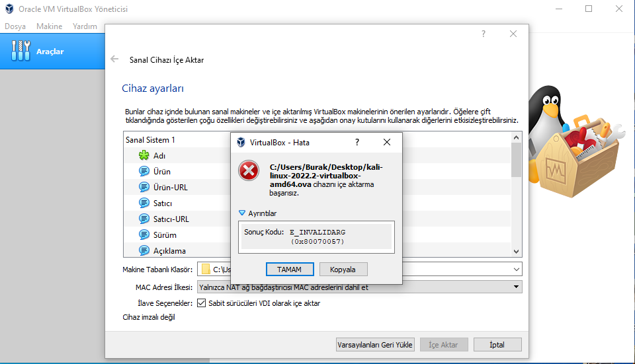
Task: Click the Ürün speech bubble icon
Action: click(x=144, y=171)
